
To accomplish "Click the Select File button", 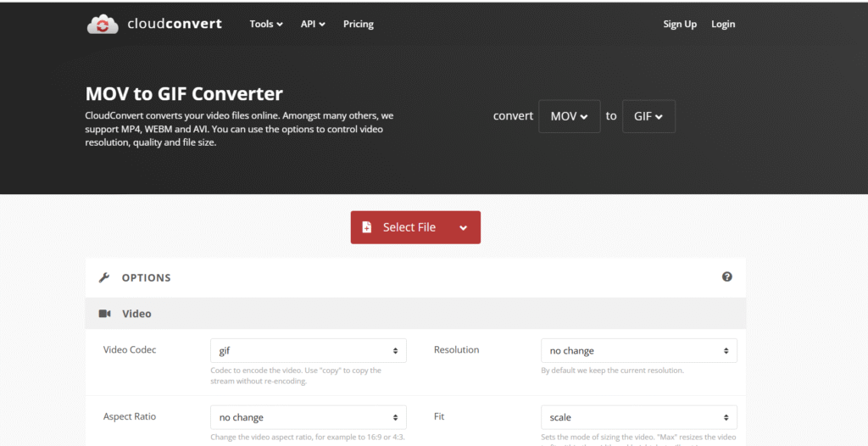I will tap(415, 227).
